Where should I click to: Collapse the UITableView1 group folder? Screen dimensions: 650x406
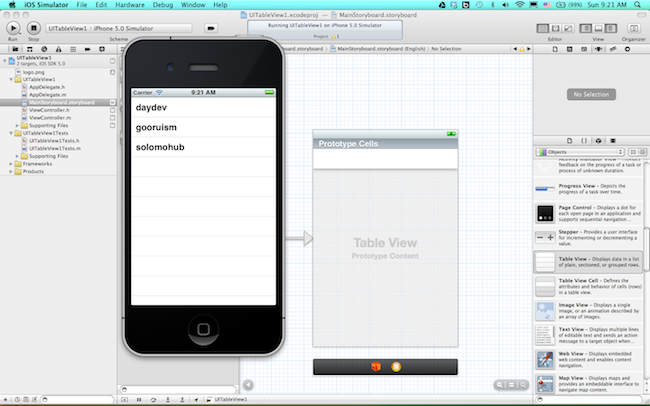(11, 79)
